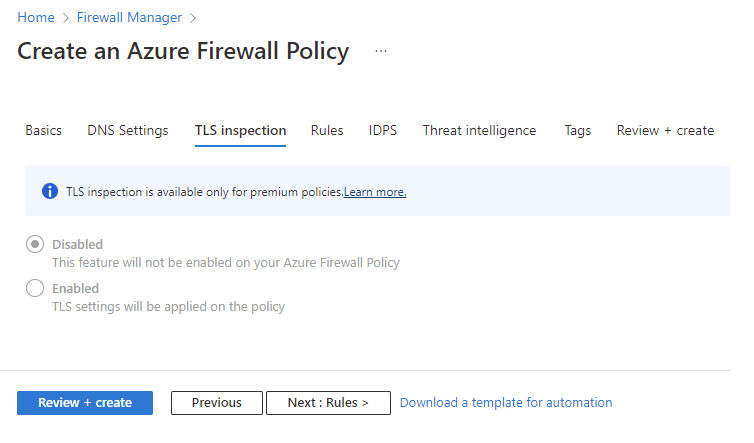Open the DNS Settings tab
The width and height of the screenshot is (754, 443).
click(x=127, y=130)
